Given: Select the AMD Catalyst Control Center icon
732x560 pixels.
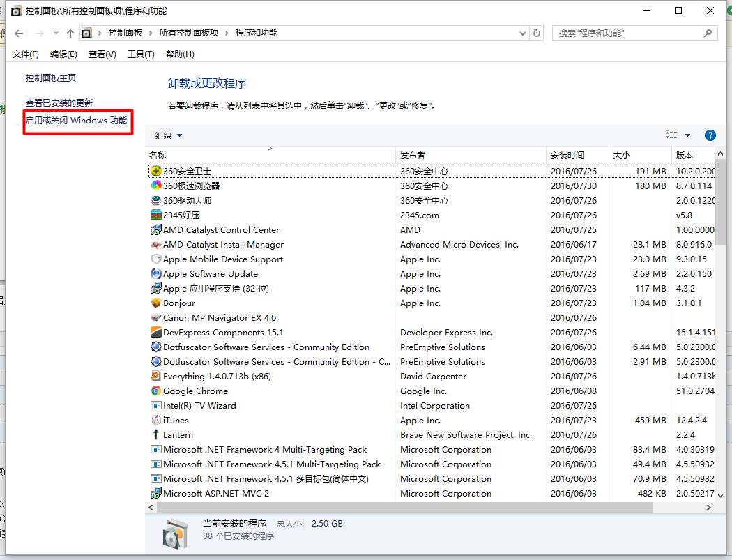Looking at the screenshot, I should (155, 229).
